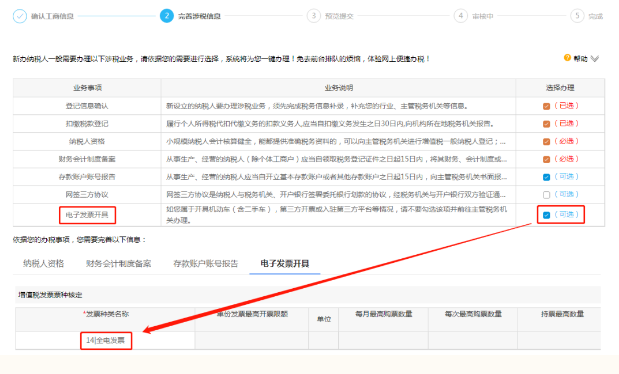Click the 单份发票最高开票限额 column header

tap(253, 314)
